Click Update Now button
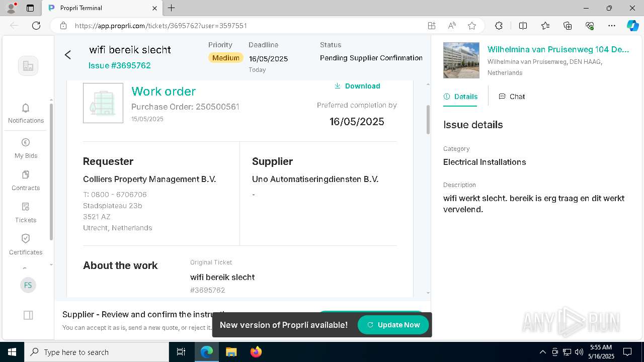This screenshot has height=362, width=644. coord(393,325)
